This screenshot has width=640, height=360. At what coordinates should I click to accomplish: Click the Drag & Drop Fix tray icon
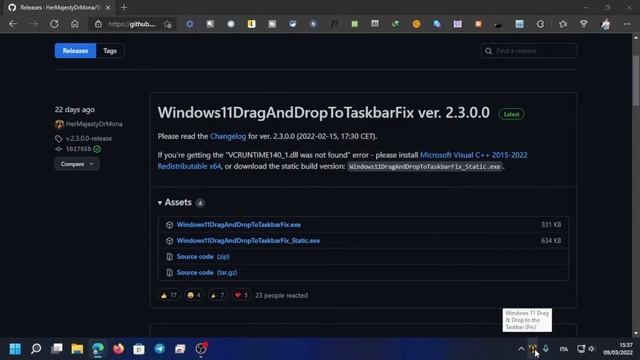click(x=533, y=349)
